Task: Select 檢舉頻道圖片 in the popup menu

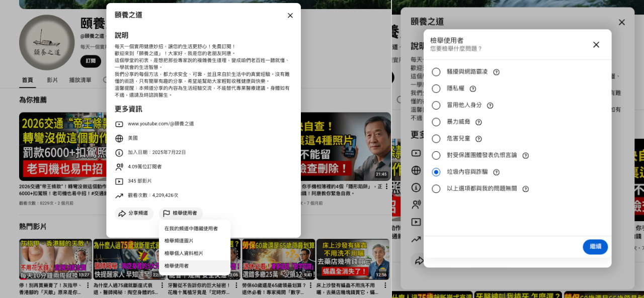Action: 179,241
